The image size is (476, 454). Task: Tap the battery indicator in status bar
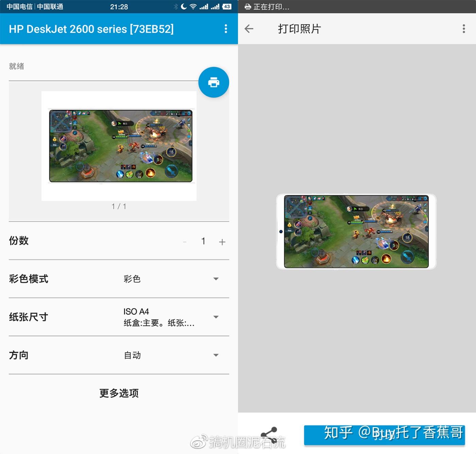coord(227,6)
